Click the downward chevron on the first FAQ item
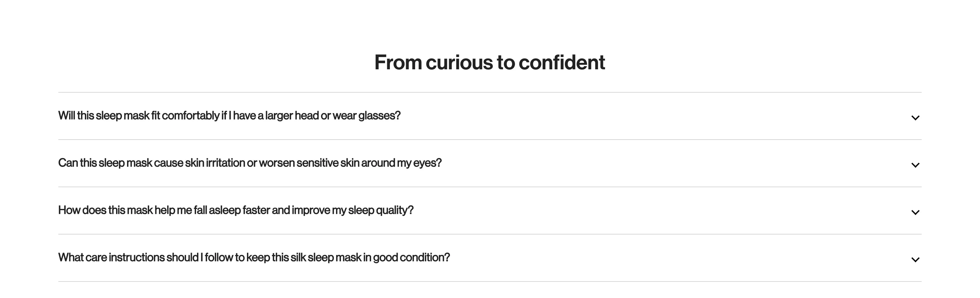The image size is (980, 298). click(x=915, y=118)
